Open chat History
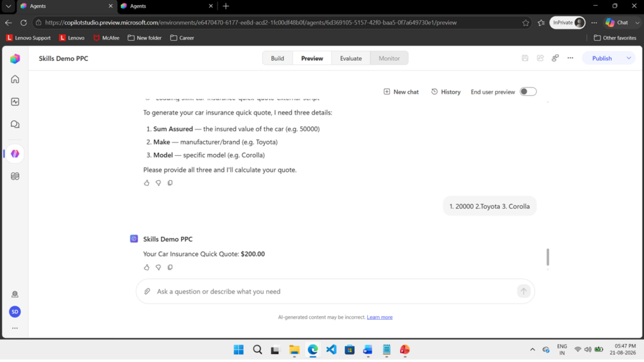Screen dimensions: 644x362 click(446, 92)
